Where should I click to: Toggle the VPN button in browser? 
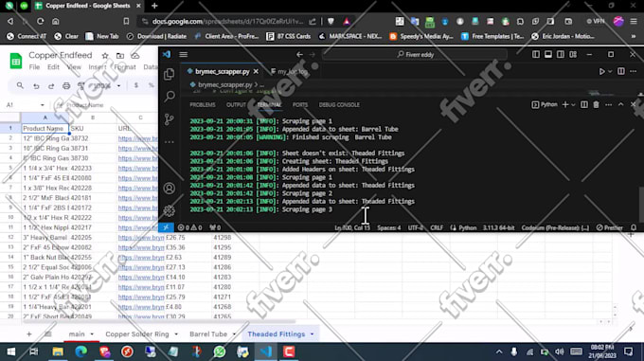click(595, 22)
